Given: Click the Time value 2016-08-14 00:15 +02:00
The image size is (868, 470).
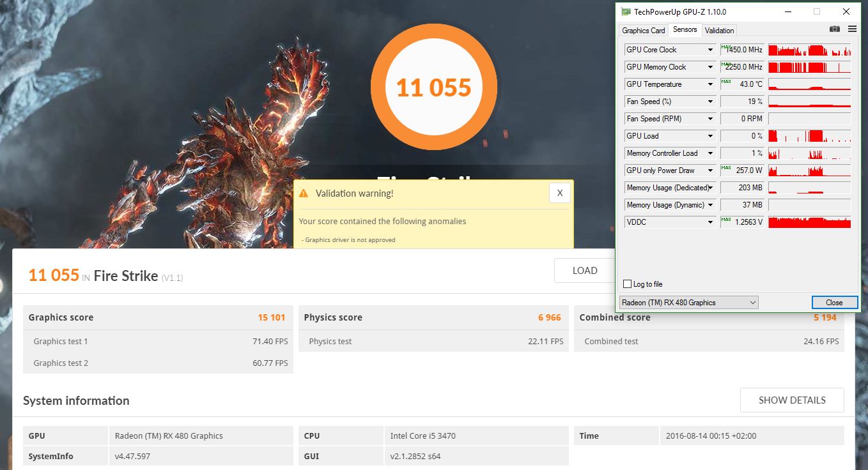Looking at the screenshot, I should click(711, 436).
